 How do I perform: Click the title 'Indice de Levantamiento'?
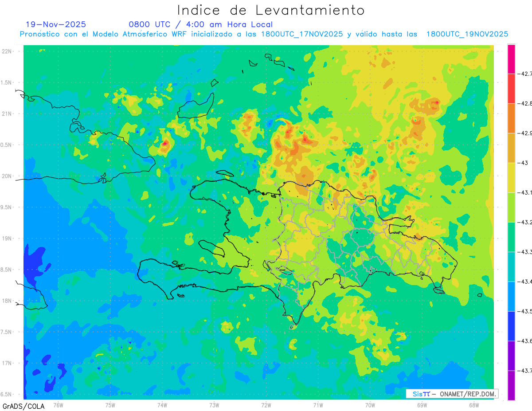271,10
